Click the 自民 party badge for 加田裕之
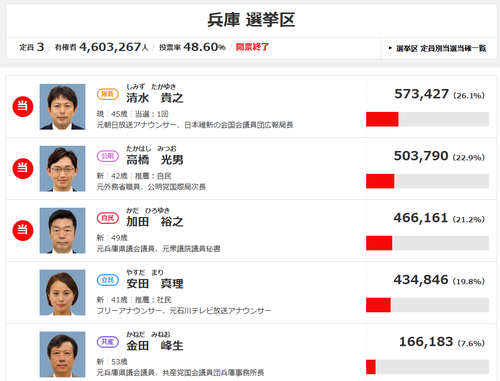500x381 pixels. pyautogui.click(x=108, y=218)
